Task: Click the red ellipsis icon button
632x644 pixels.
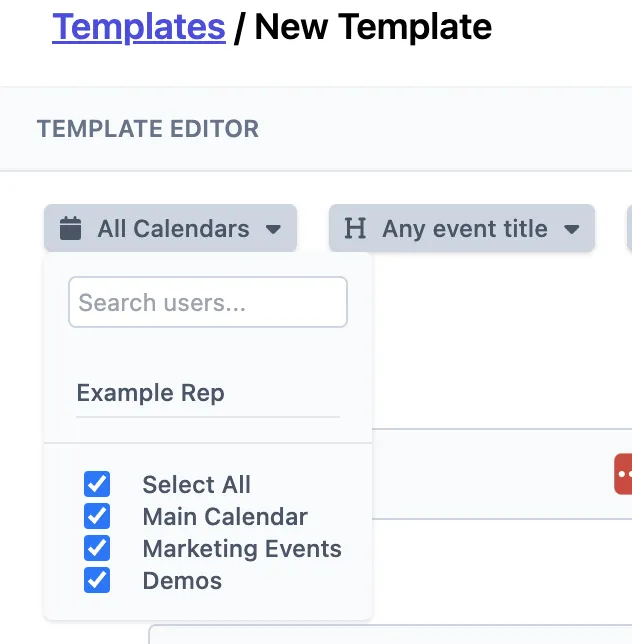Action: pos(624,473)
